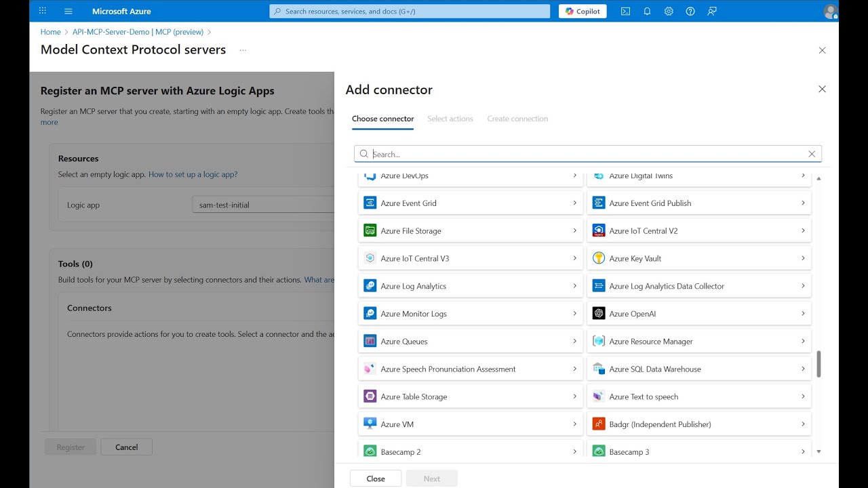868x488 pixels.
Task: Select the Azure Log Analytics Data Collector connector
Action: [x=699, y=286]
